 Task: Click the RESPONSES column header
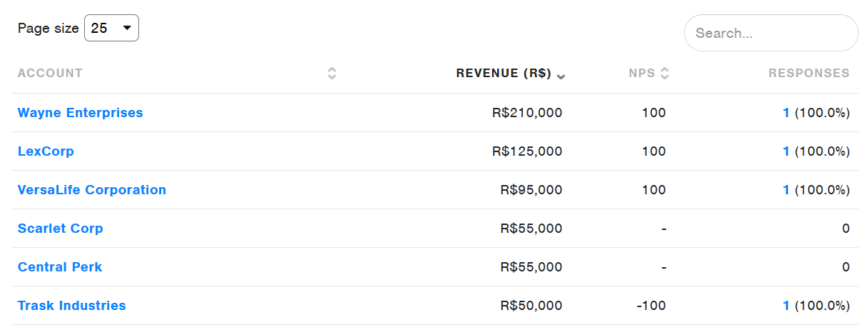[x=809, y=73]
